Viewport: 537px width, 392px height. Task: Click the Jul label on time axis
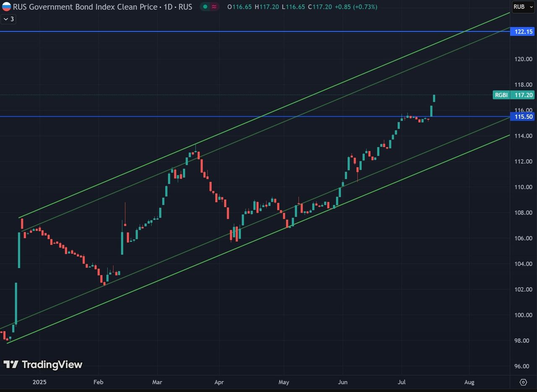(x=401, y=382)
